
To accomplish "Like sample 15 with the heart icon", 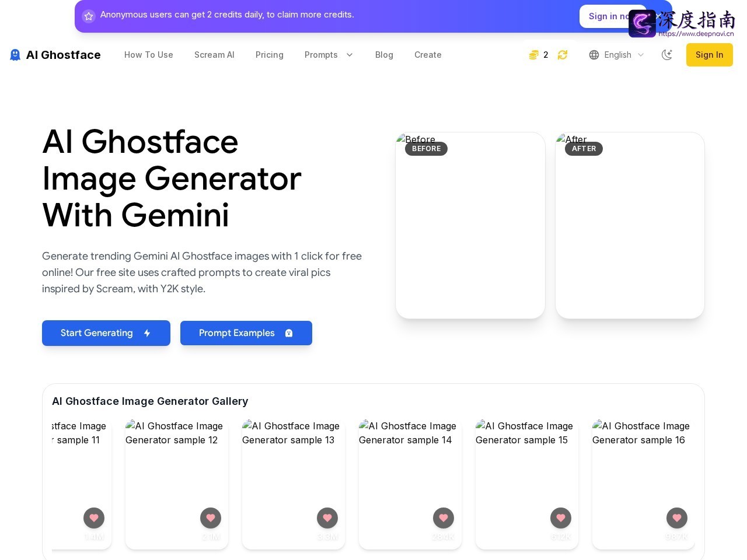I will point(561,517).
